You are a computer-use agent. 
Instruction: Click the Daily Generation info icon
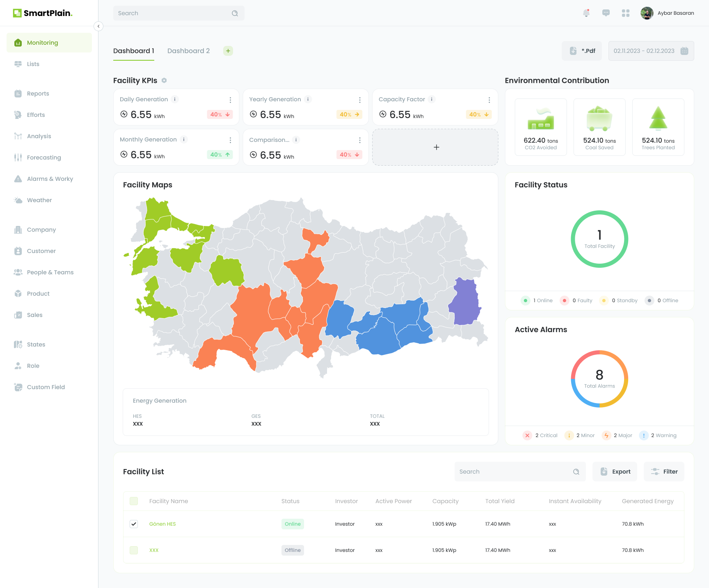point(175,99)
